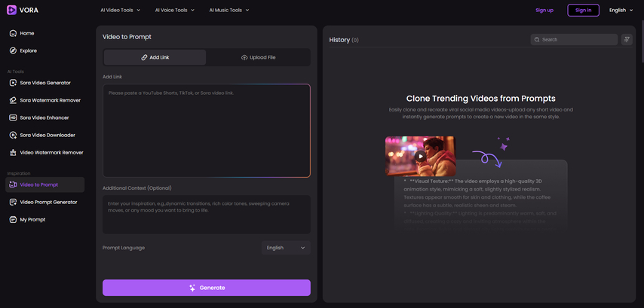Click the Sora Video Enhancer HD icon

[x=13, y=117]
